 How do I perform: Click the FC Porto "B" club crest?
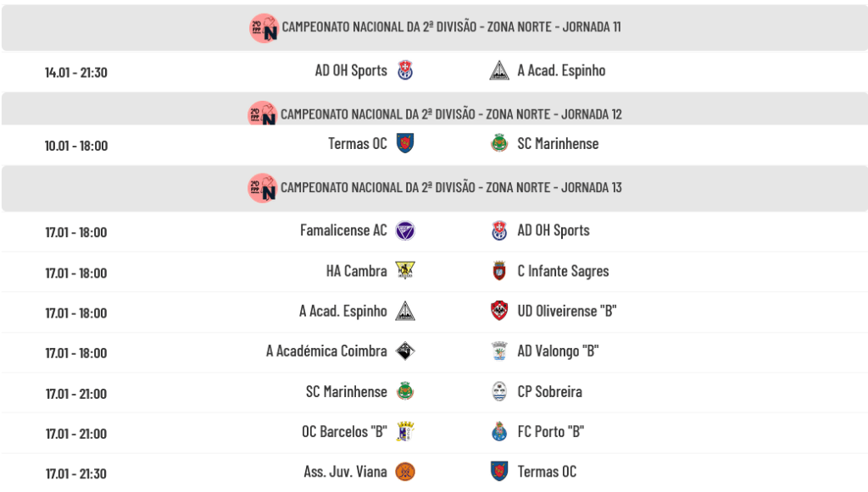click(x=499, y=432)
